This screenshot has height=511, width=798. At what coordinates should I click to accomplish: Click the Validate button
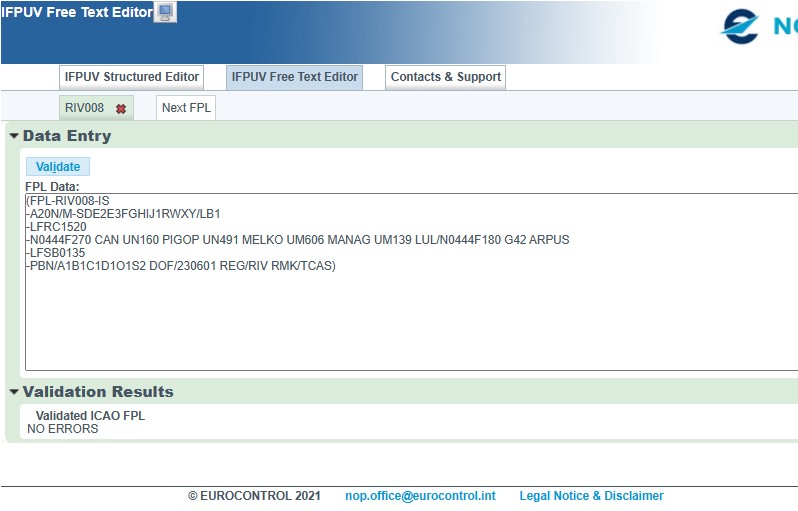(58, 166)
